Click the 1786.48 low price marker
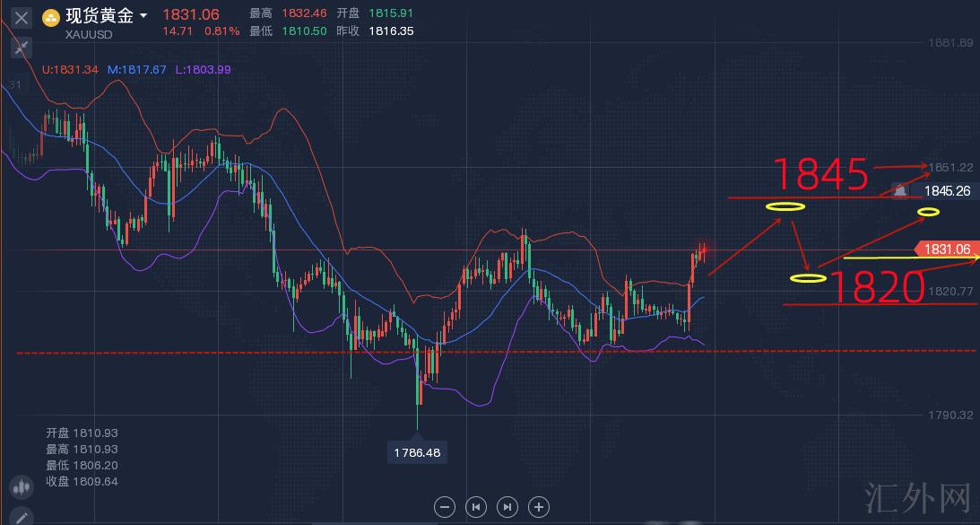980x525 pixels. point(416,452)
